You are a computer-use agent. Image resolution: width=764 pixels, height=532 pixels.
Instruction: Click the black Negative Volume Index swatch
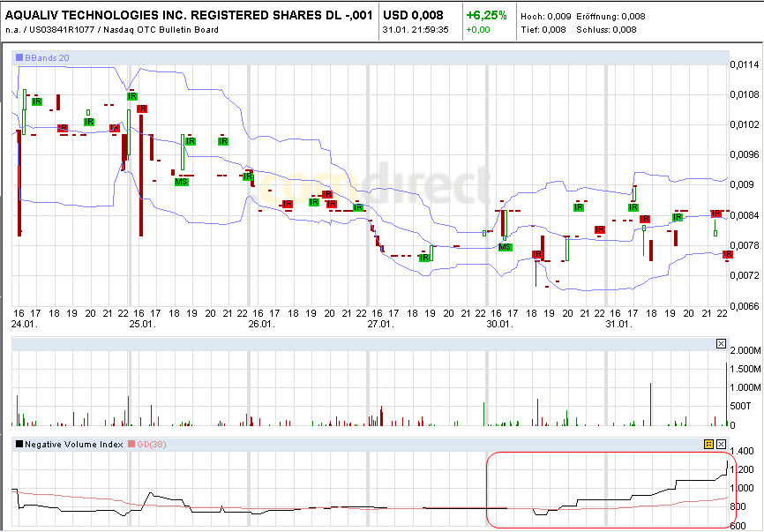click(19, 444)
